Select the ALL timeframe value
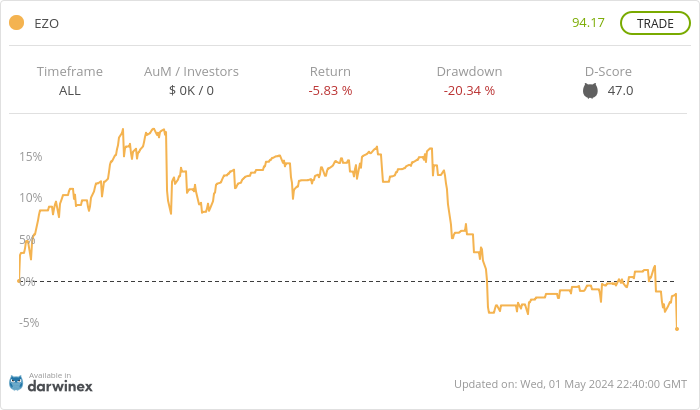700x410 pixels. click(x=70, y=91)
